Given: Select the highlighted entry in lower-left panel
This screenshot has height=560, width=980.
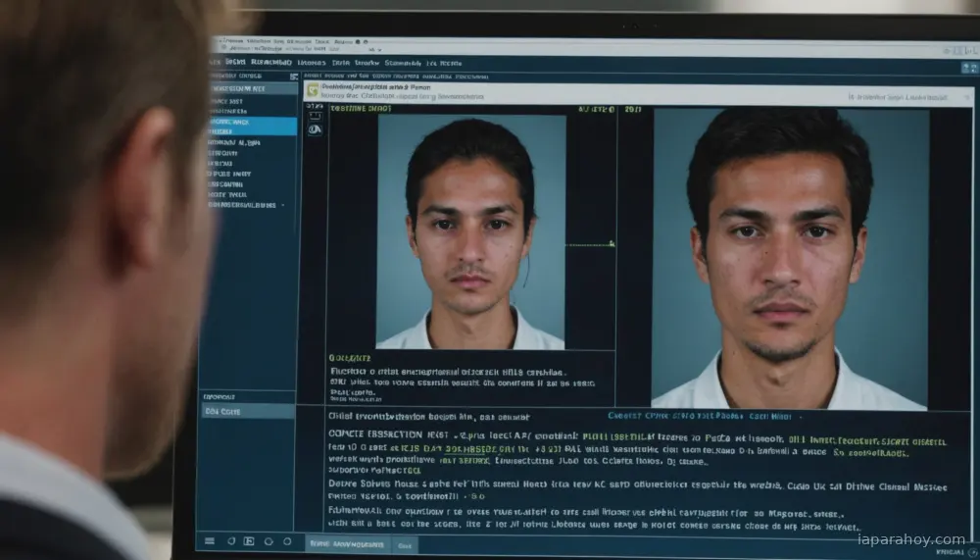Looking at the screenshot, I should 248,411.
